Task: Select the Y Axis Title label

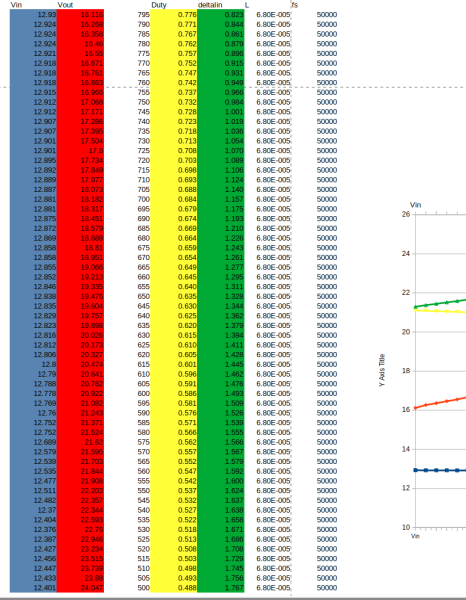Action: tap(382, 370)
